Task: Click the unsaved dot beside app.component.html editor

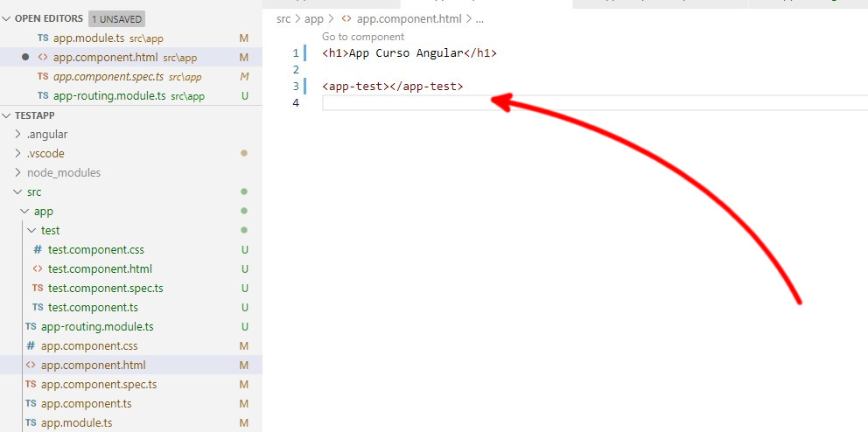Action: tap(25, 58)
